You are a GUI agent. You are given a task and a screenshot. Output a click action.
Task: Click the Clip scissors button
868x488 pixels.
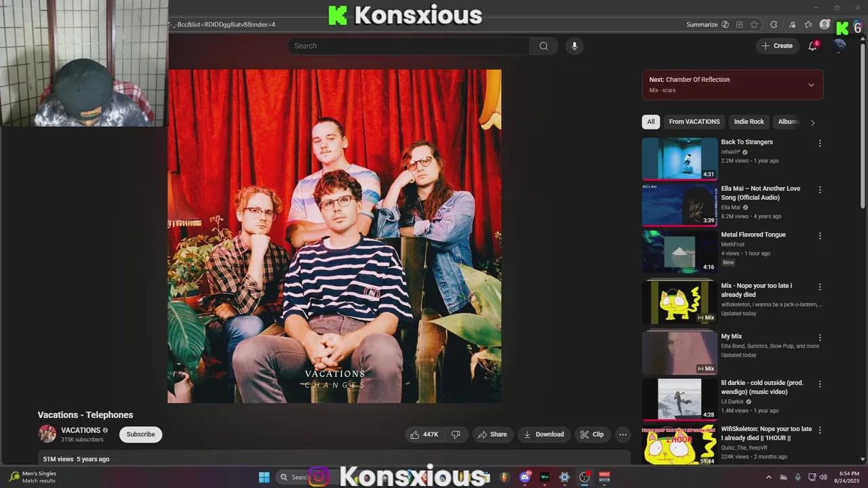(591, 434)
